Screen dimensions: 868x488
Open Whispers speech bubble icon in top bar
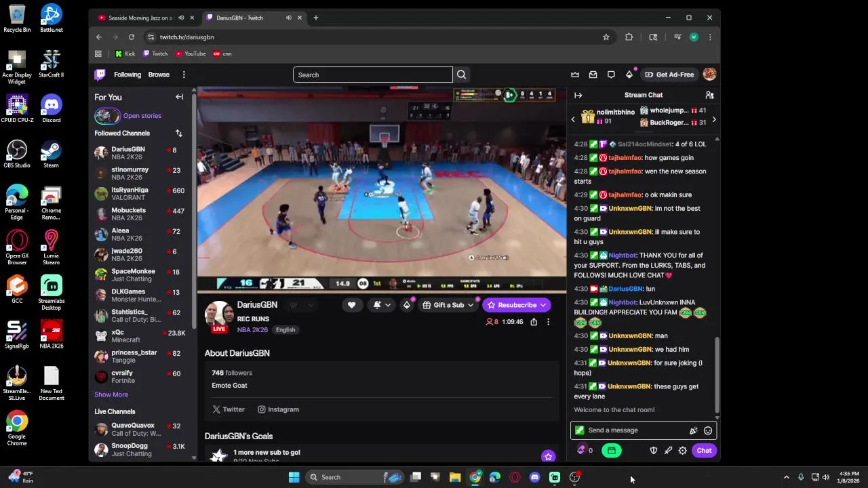pyautogui.click(x=611, y=75)
